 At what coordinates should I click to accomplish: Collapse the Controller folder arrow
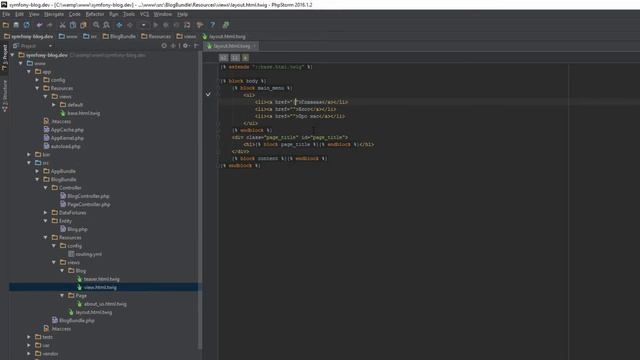46,187
